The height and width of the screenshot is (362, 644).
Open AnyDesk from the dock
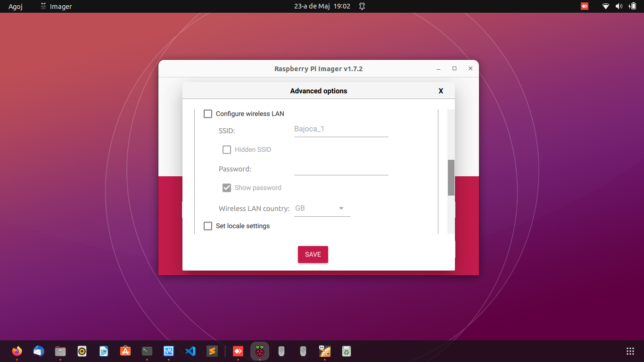[x=238, y=351]
